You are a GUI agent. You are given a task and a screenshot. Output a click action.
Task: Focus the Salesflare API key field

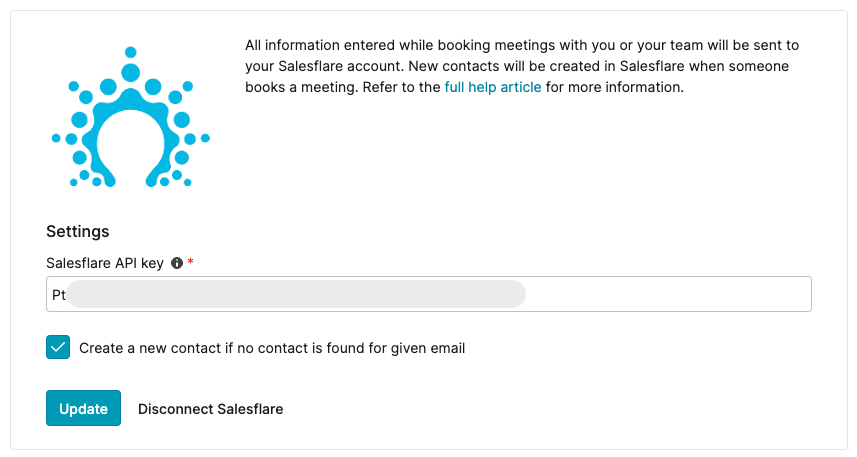428,294
